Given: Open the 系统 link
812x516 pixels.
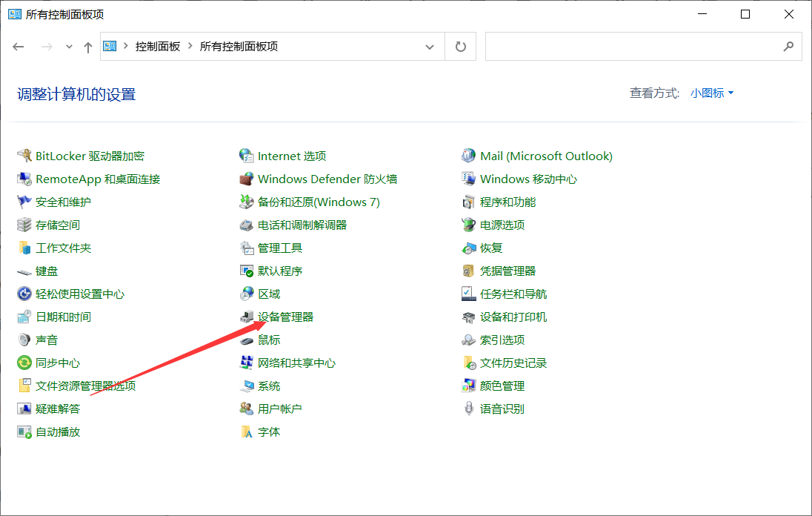Looking at the screenshot, I should coord(269,386).
